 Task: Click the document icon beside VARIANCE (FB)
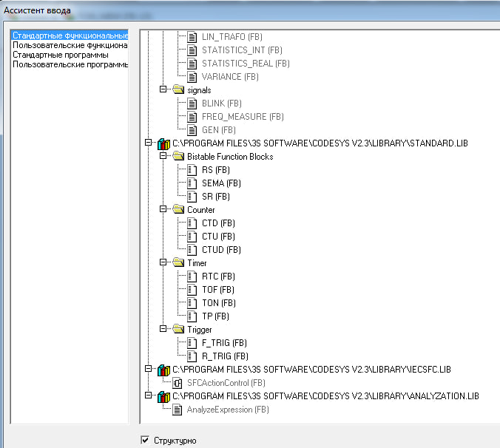coord(192,77)
